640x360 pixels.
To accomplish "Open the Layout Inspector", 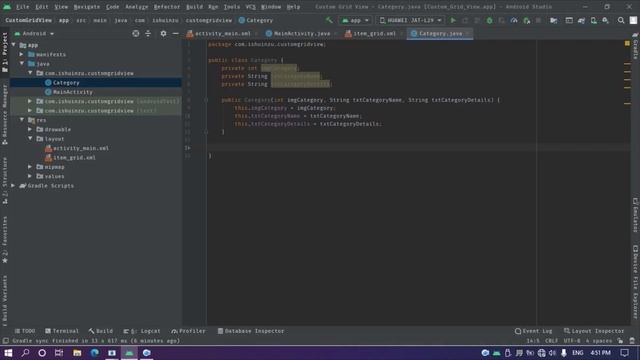I will [594, 331].
